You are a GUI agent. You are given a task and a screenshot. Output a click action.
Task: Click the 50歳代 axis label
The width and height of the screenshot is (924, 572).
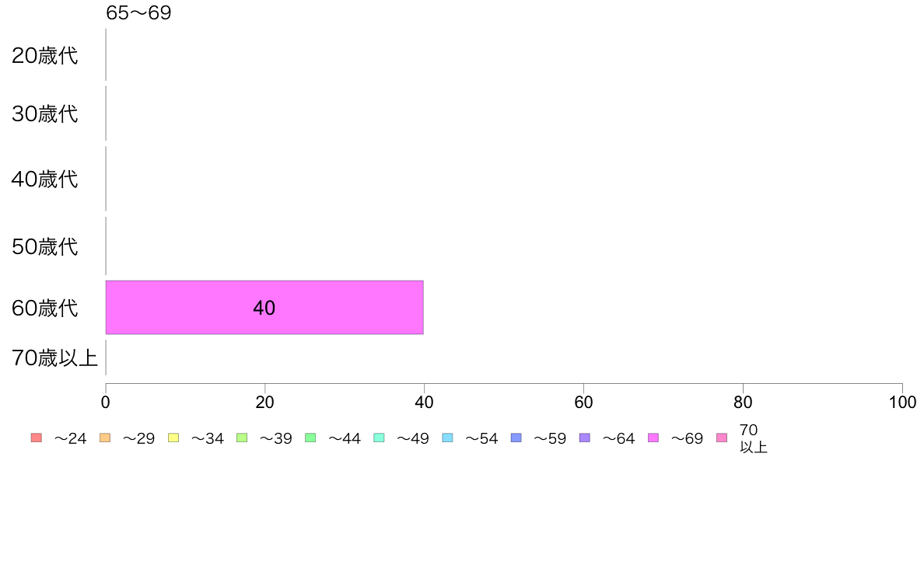click(x=45, y=247)
